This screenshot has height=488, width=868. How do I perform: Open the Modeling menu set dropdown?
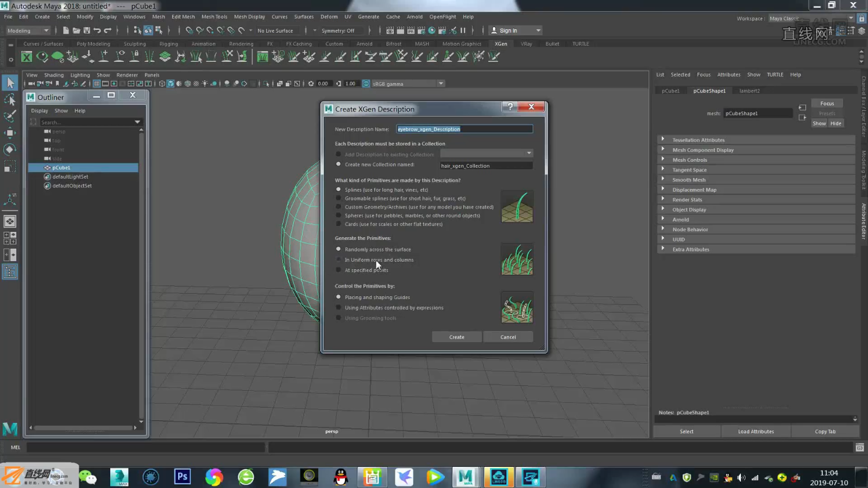(x=27, y=30)
